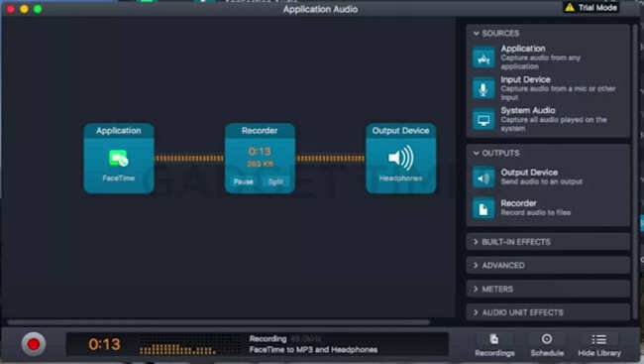The image size is (644, 364).
Task: Click the FaceTime icon in Application block
Action: (118, 159)
